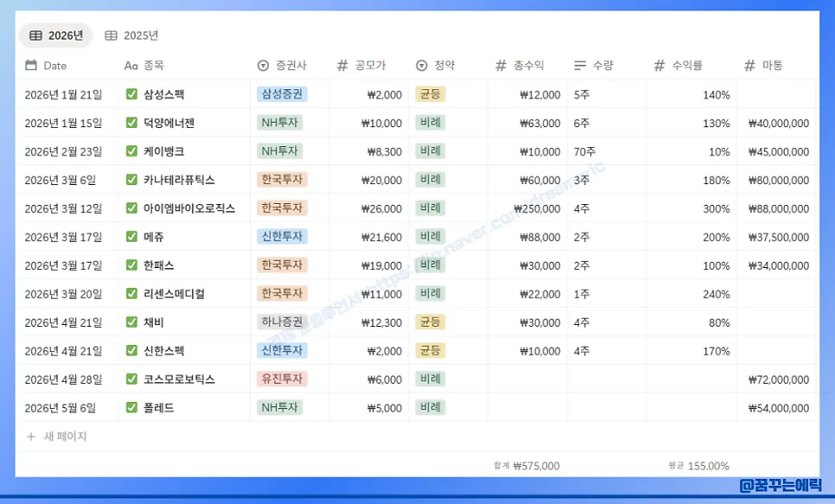Click the select icon in 청약 header
Viewport: 835px width, 504px height.
pyautogui.click(x=422, y=66)
